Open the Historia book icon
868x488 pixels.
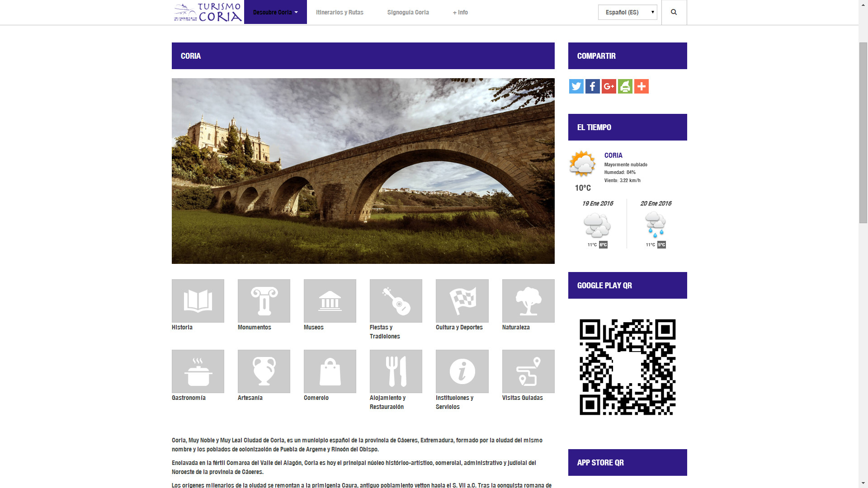(198, 300)
